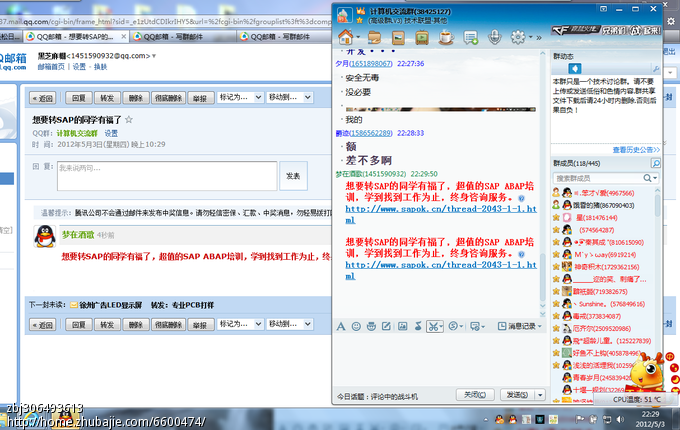Screen dimensions: 680x430
Task: Click top 返回 button in mail
Action: pyautogui.click(x=42, y=98)
